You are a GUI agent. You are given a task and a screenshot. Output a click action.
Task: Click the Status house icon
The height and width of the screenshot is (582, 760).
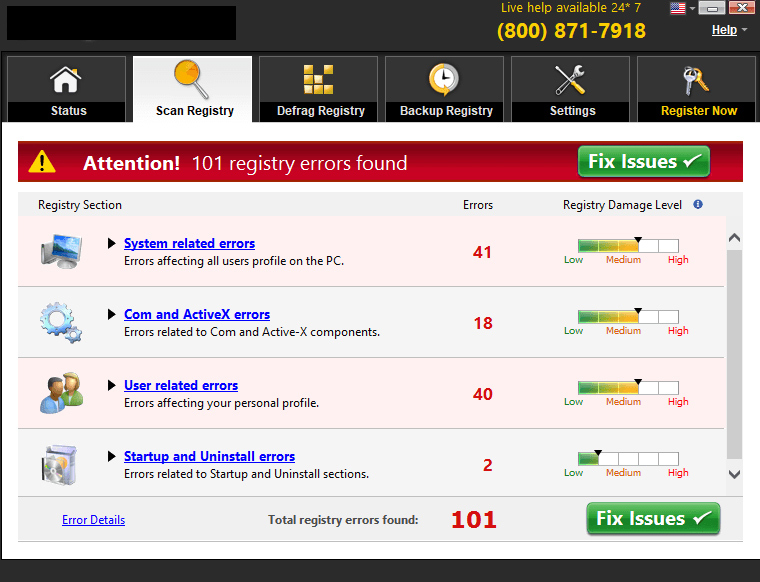(x=67, y=79)
